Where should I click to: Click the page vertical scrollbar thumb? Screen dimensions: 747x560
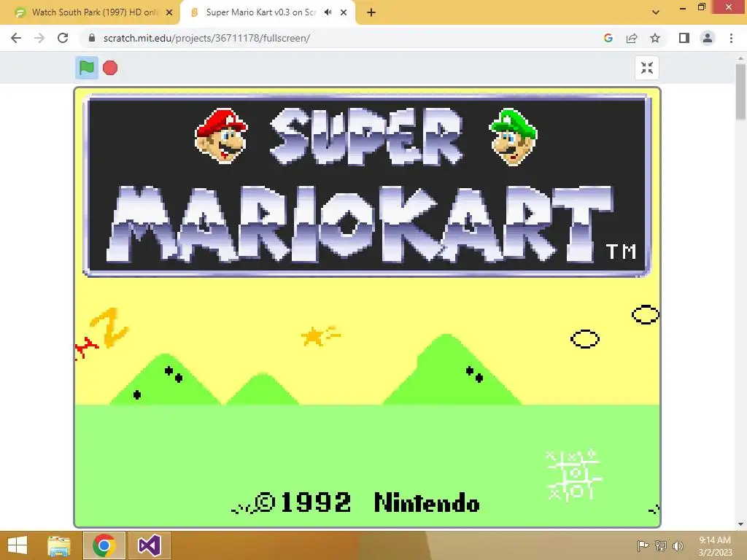pos(741,92)
